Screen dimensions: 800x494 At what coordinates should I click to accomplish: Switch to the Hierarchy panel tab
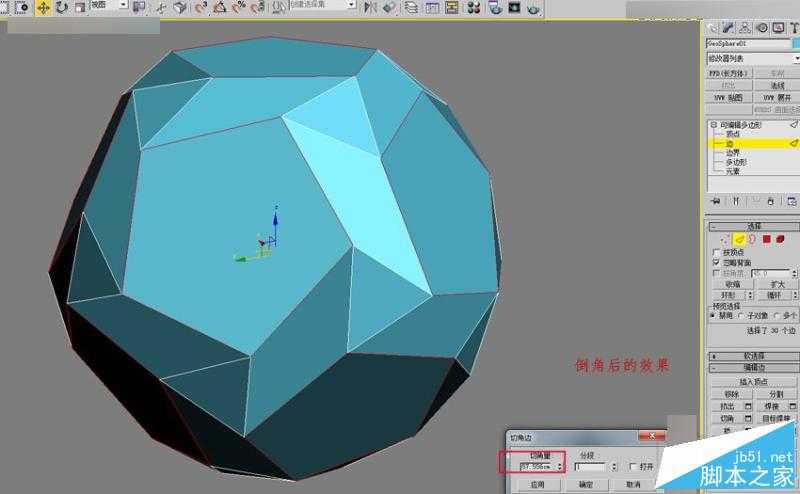(x=745, y=29)
